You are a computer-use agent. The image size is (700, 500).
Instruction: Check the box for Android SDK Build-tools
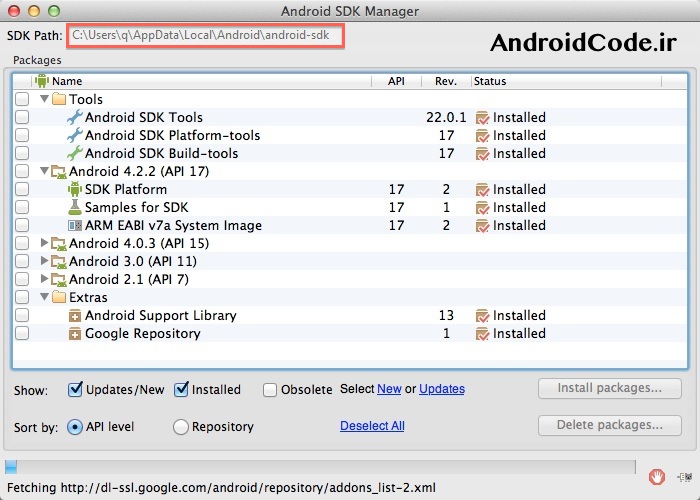pyautogui.click(x=22, y=154)
